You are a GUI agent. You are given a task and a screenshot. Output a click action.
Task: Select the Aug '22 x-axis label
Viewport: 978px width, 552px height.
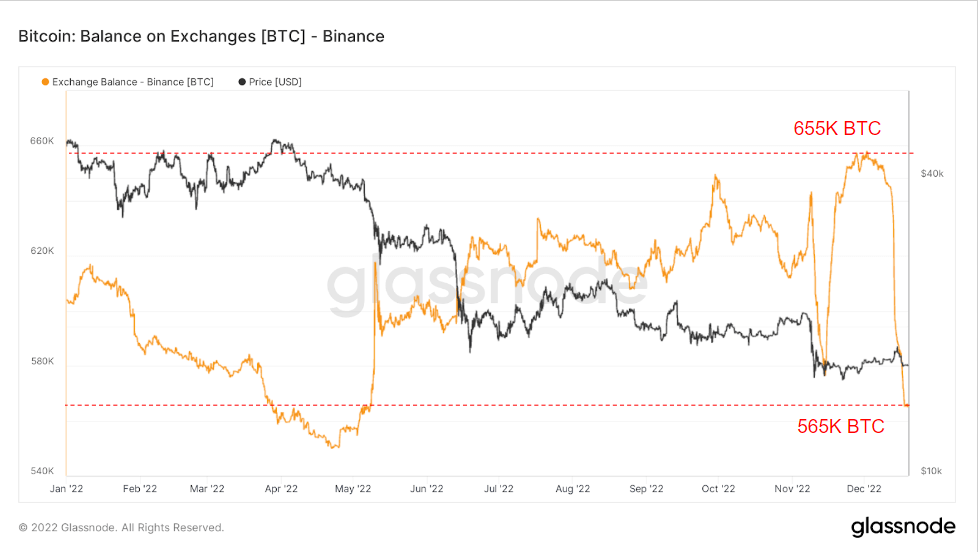coord(573,488)
